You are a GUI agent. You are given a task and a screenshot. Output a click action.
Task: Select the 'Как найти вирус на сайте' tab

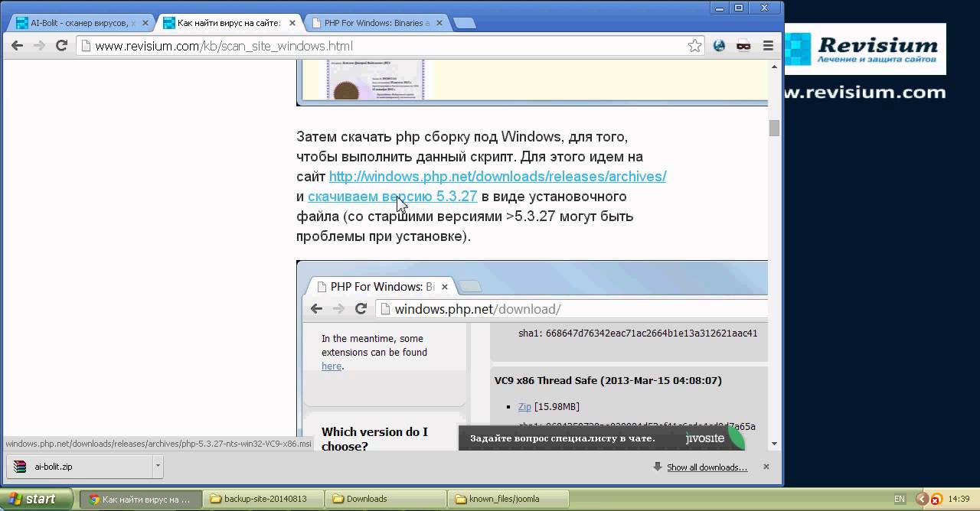(227, 23)
